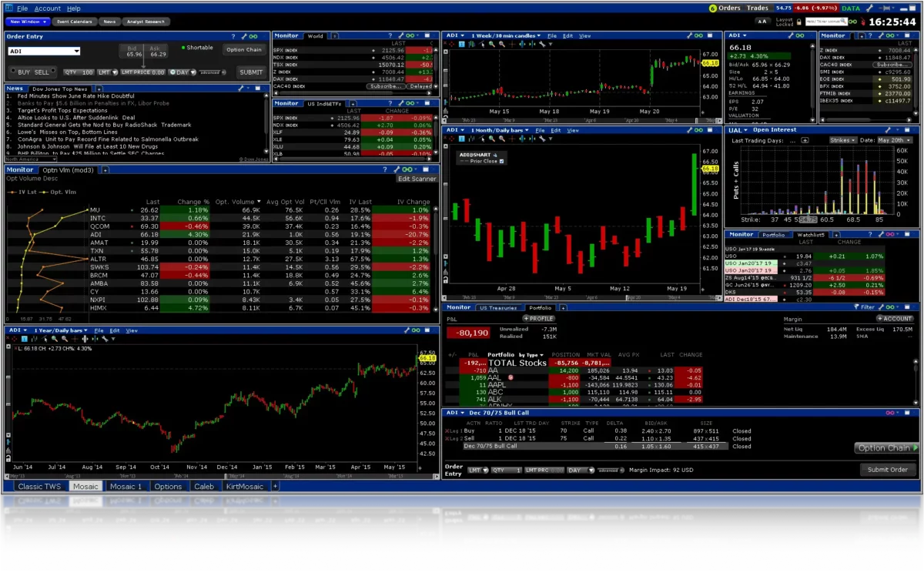Switch to the Options layout tab
This screenshot has height=576, width=924.
pos(168,487)
